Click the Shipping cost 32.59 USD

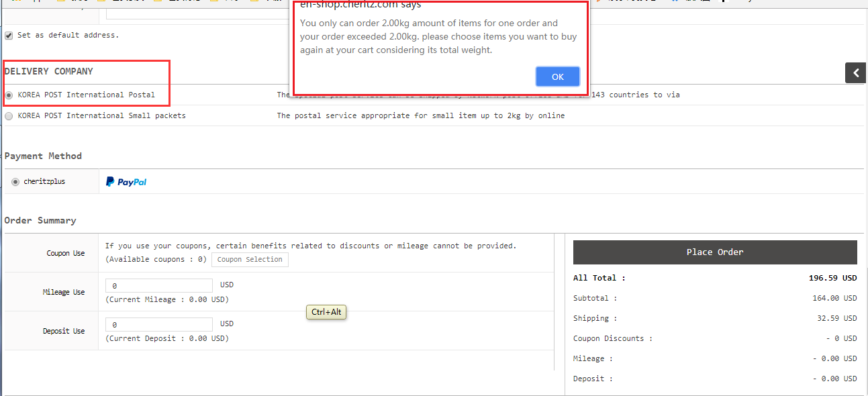[837, 318]
